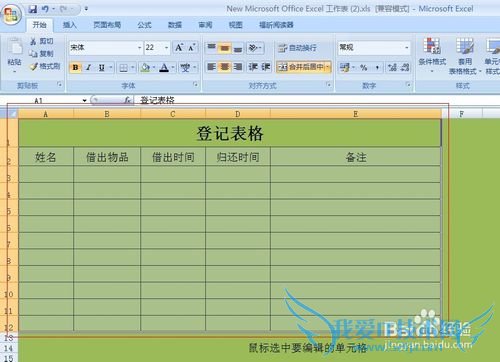The width and height of the screenshot is (500, 362).
Task: Open the font size dropdown showing 22
Action: 167,48
